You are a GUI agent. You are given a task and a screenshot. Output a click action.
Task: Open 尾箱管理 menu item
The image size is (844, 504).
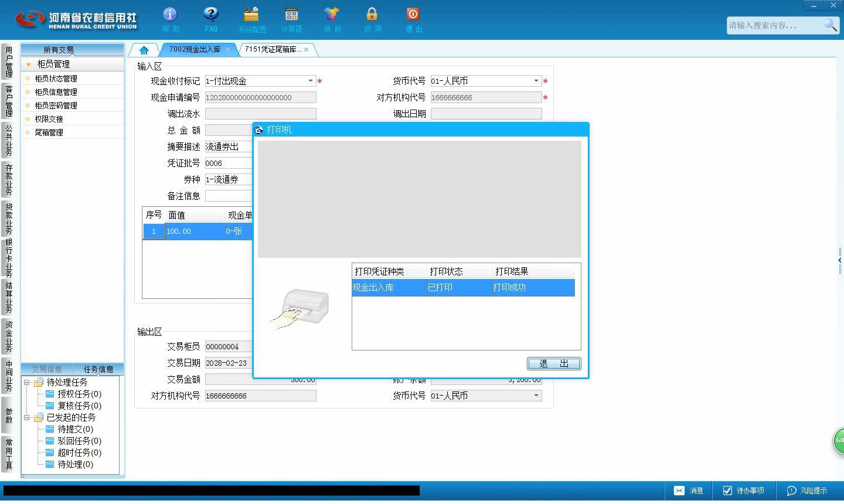point(49,132)
